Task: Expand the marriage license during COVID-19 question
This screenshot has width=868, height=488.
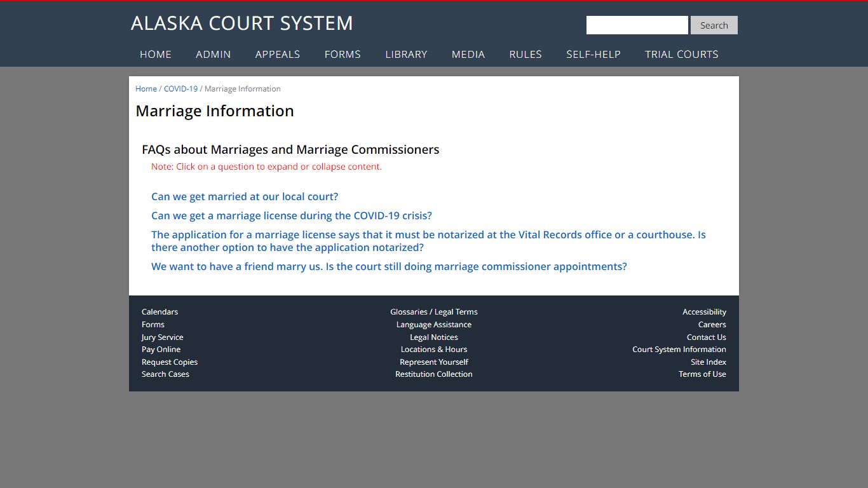Action: pyautogui.click(x=292, y=216)
